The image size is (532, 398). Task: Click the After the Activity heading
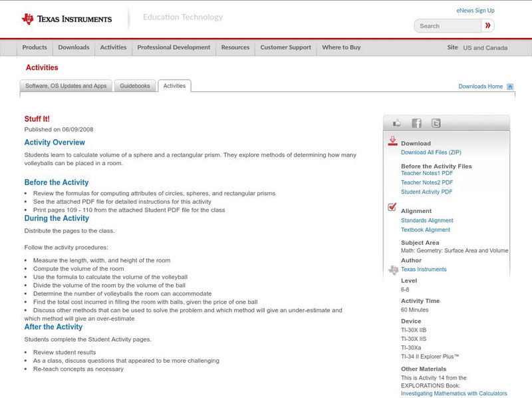(53, 327)
